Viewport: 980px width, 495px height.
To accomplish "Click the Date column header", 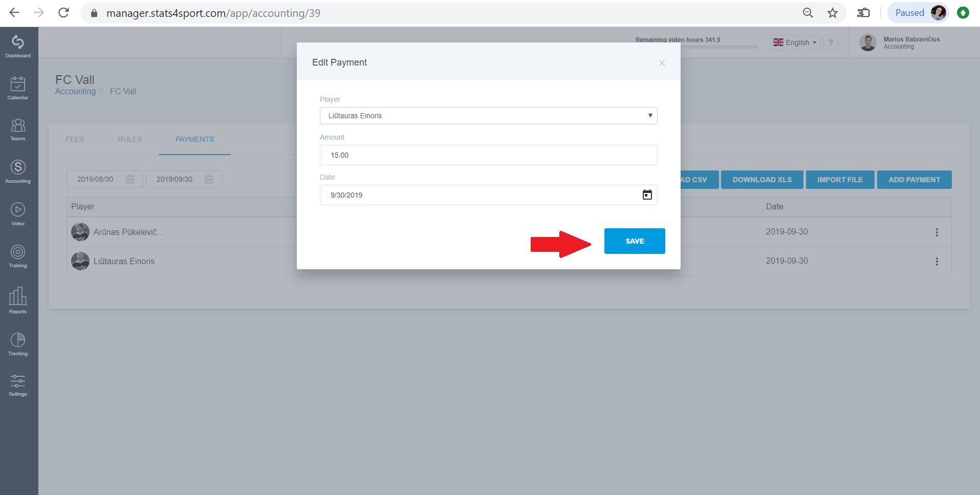I will point(774,206).
